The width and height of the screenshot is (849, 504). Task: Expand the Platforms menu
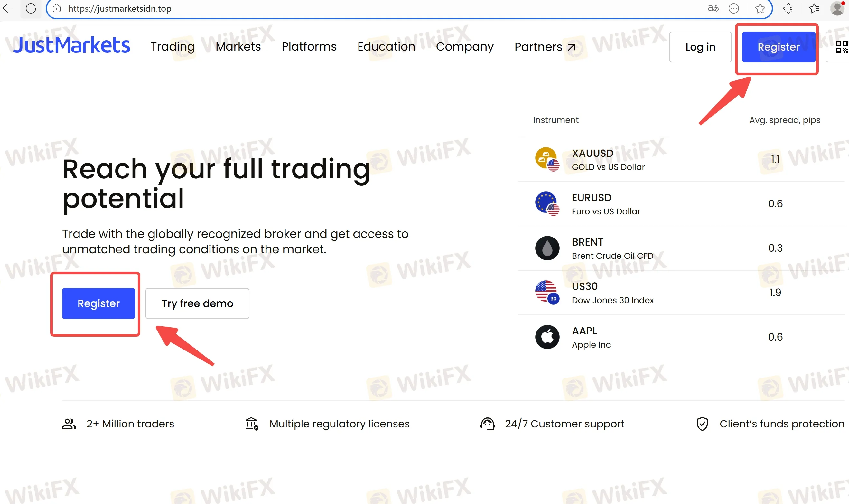coord(309,47)
